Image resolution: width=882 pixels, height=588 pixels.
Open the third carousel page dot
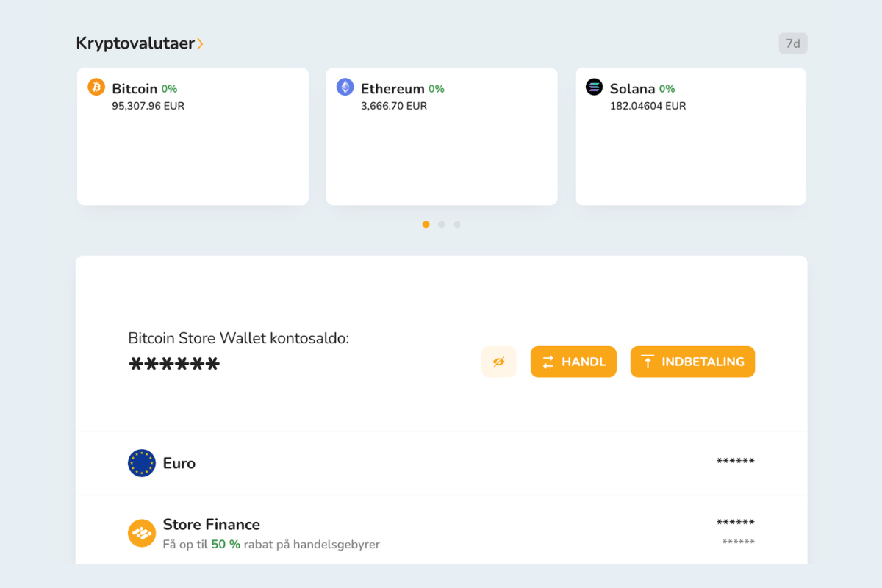point(457,224)
